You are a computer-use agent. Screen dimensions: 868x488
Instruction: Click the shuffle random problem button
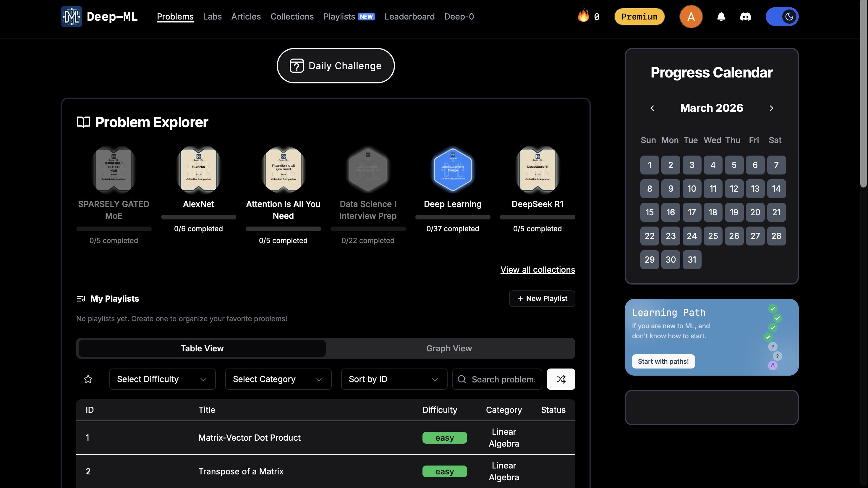click(x=561, y=379)
